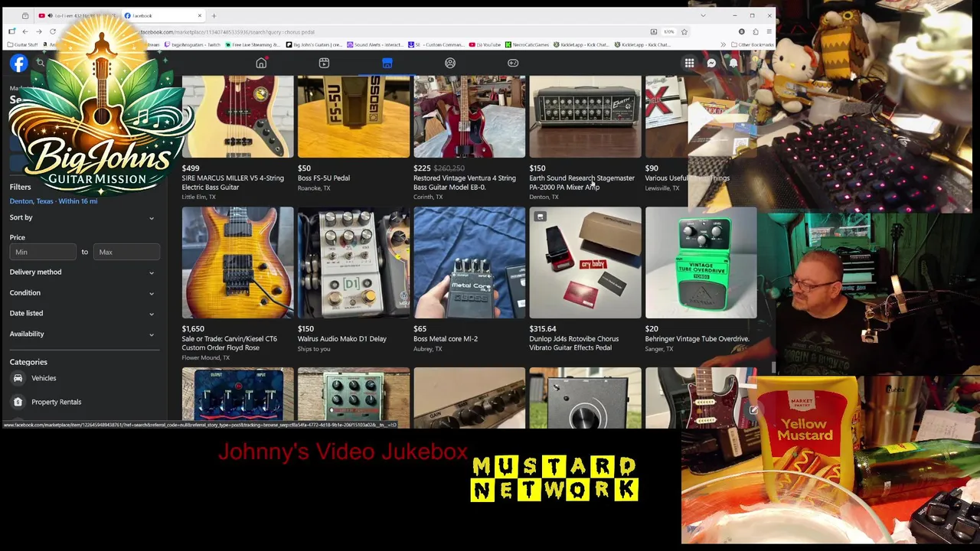
Task: Expand the Sort by filter
Action: tap(83, 217)
